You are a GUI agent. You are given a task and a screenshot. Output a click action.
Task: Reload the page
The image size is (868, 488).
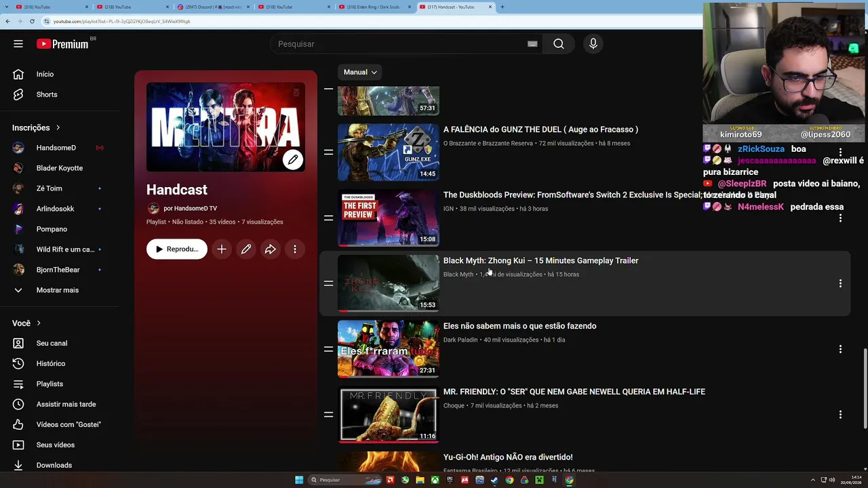pos(32,21)
